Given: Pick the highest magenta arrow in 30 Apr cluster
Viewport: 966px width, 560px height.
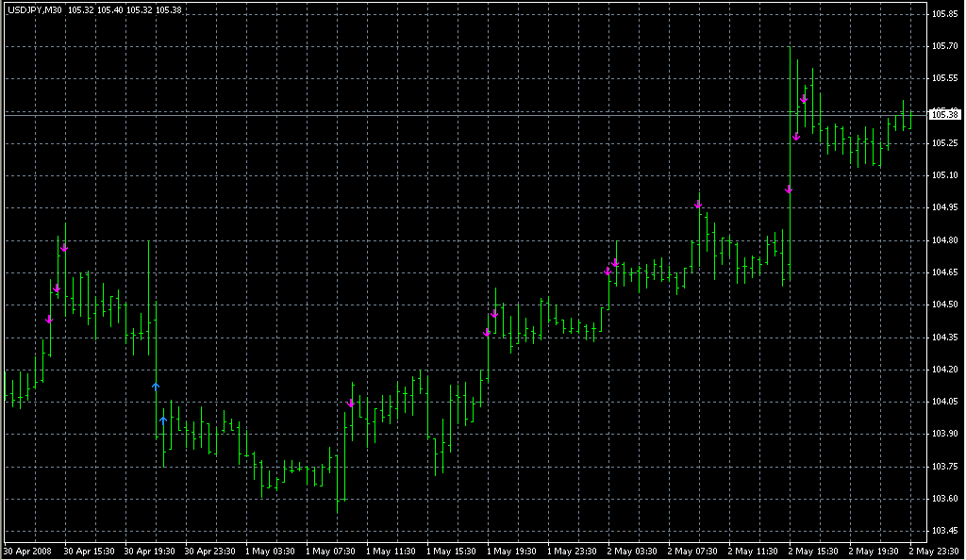Looking at the screenshot, I should coord(64,248).
